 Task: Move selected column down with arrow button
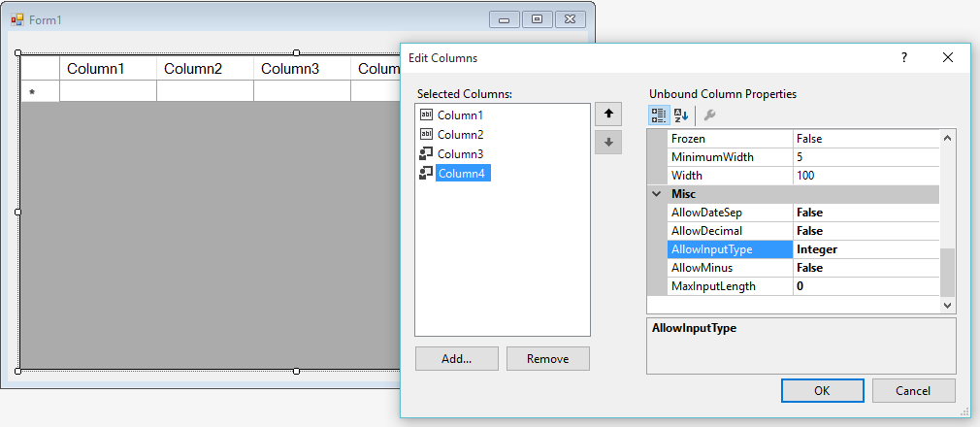pyautogui.click(x=608, y=142)
